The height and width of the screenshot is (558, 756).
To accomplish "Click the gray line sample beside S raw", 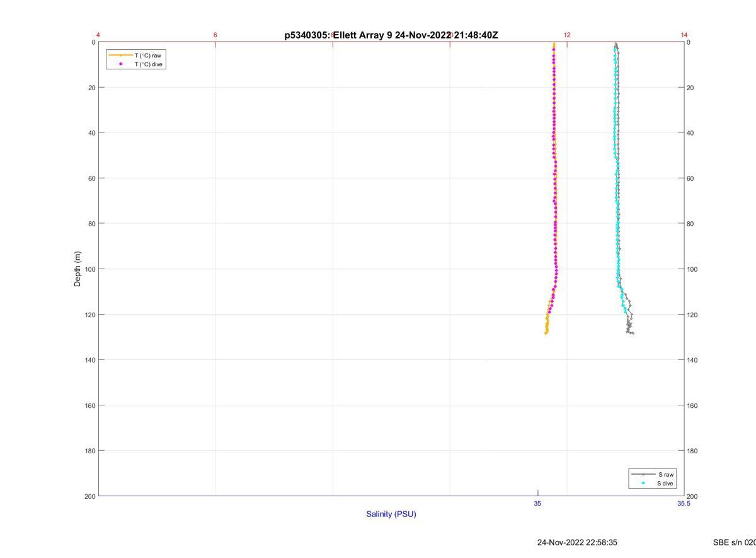I will (643, 474).
